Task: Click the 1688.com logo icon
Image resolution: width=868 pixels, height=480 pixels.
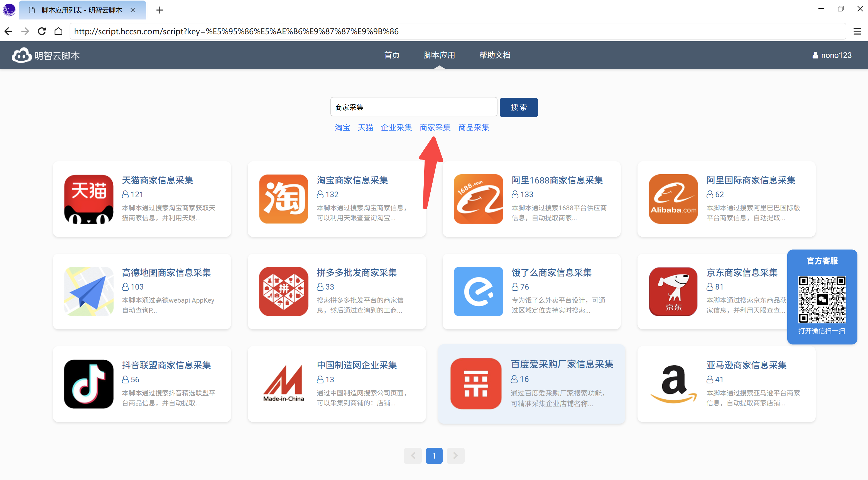Action: point(478,199)
